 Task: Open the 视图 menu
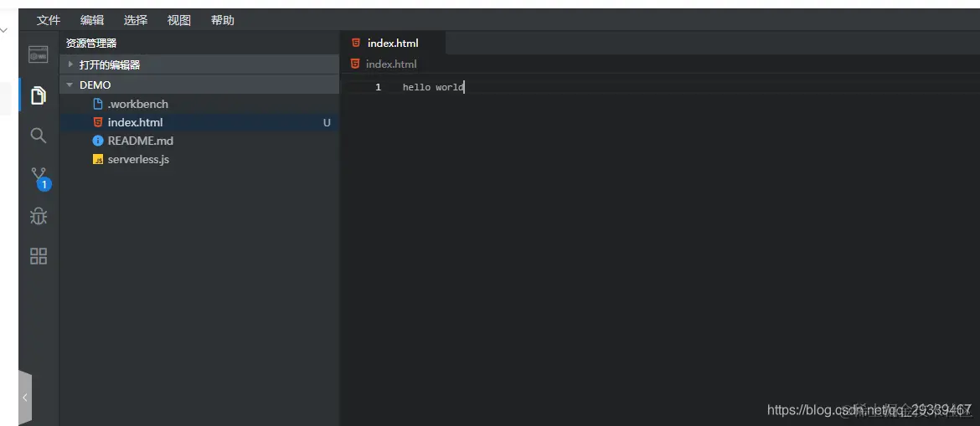tap(178, 20)
